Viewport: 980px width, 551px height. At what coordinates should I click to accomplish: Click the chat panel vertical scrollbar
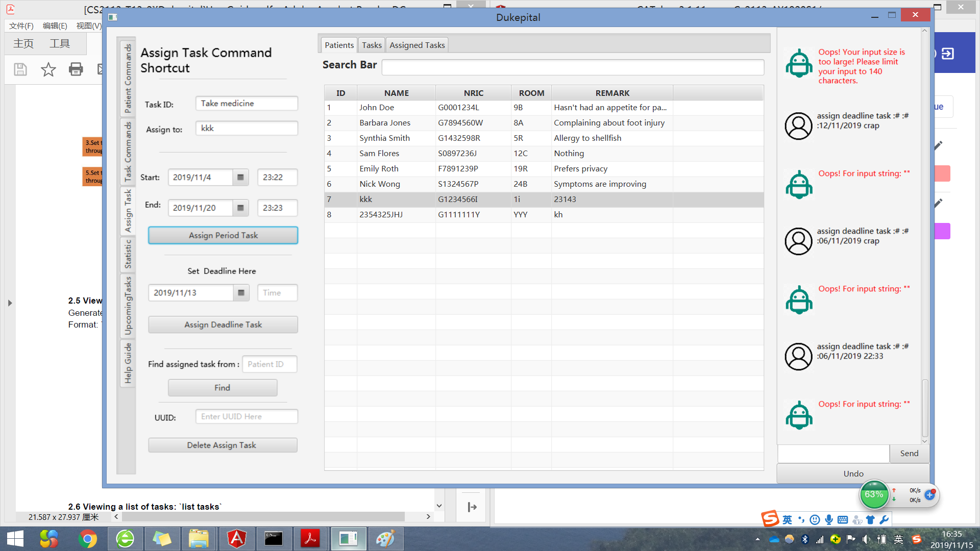click(924, 408)
